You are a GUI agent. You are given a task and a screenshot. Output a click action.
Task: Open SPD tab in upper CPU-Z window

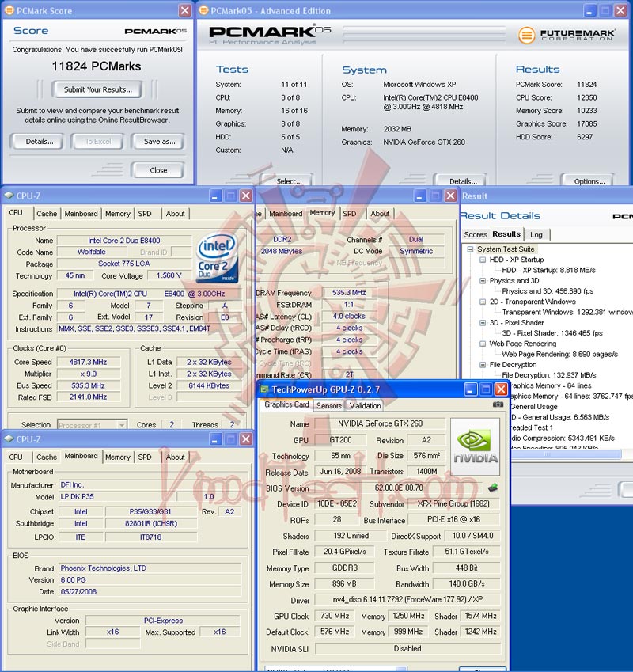point(145,214)
